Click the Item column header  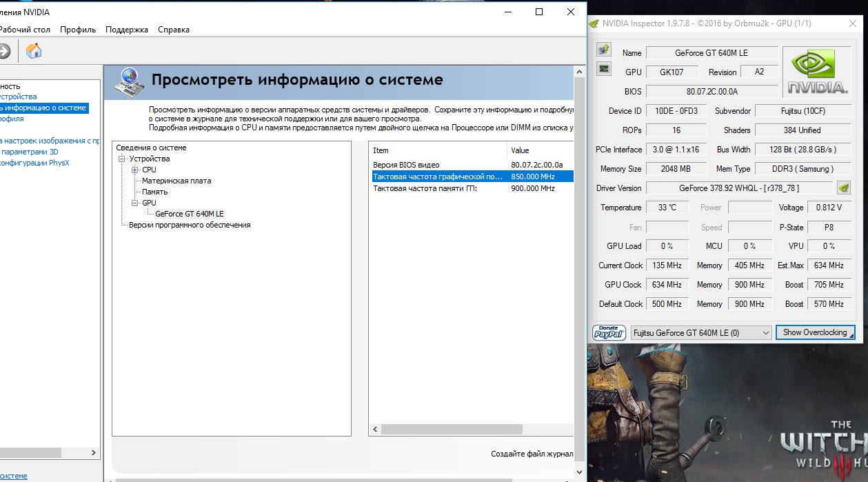click(438, 150)
